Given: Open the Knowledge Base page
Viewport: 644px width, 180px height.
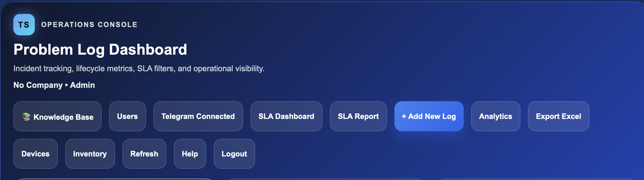Looking at the screenshot, I should coord(57,116).
